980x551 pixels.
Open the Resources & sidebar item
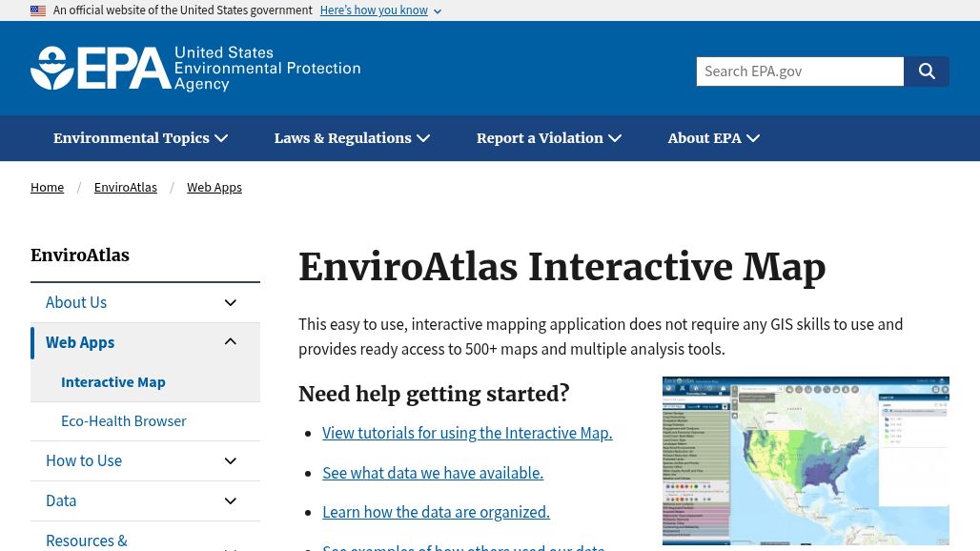(x=86, y=541)
